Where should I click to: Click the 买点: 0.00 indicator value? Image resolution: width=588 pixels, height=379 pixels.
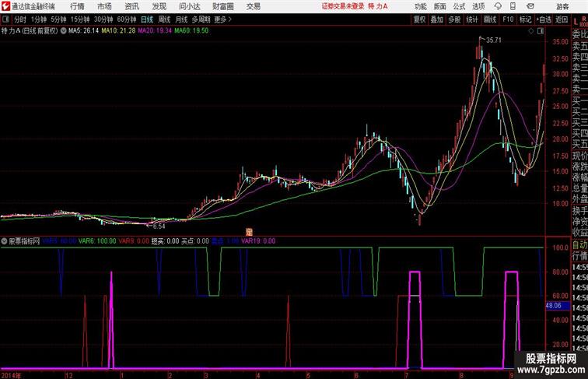pos(195,241)
